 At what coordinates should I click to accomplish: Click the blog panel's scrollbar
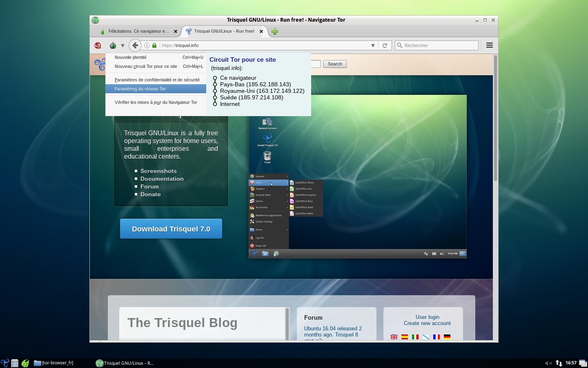click(x=287, y=324)
